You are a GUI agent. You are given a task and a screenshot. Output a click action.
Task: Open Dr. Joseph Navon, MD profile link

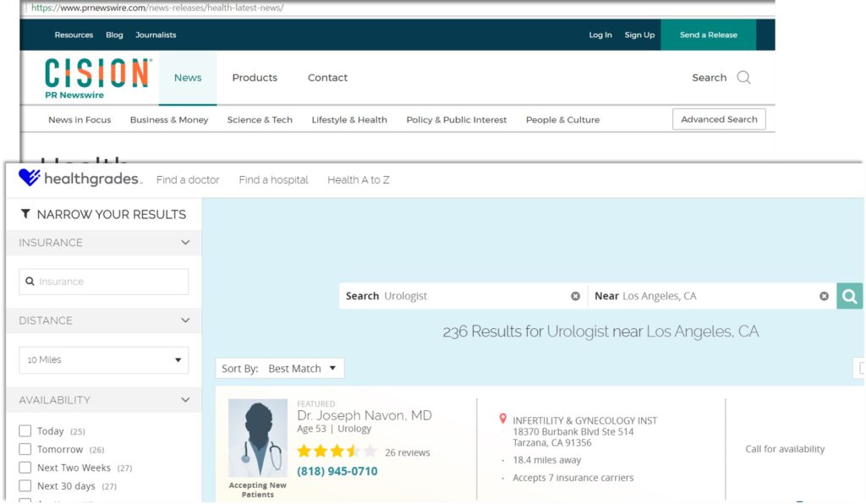pos(364,415)
